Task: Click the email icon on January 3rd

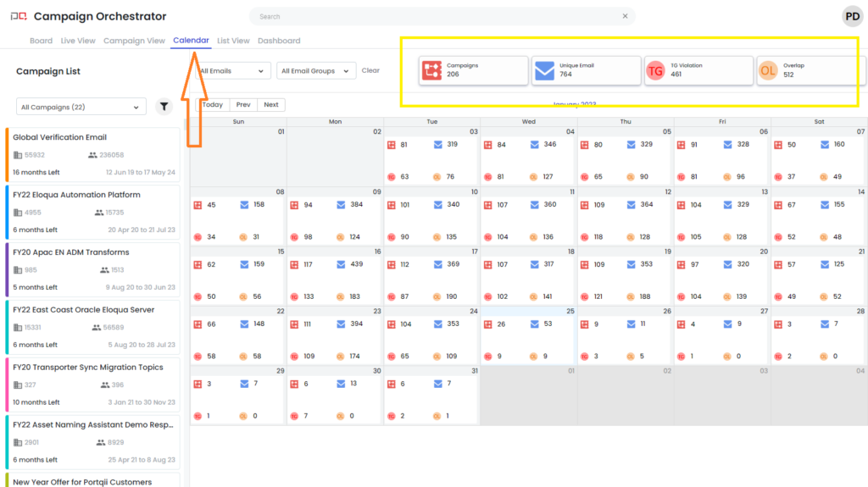Action: [x=437, y=145]
